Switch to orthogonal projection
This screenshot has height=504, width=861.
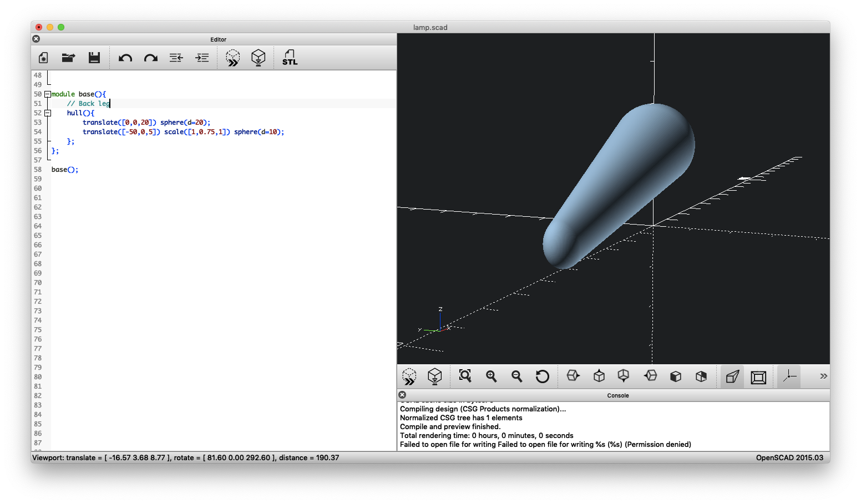coord(758,376)
